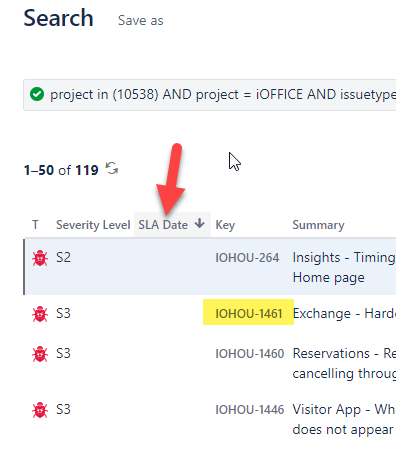396x457 pixels.
Task: Click the Search page heading
Action: (x=58, y=18)
